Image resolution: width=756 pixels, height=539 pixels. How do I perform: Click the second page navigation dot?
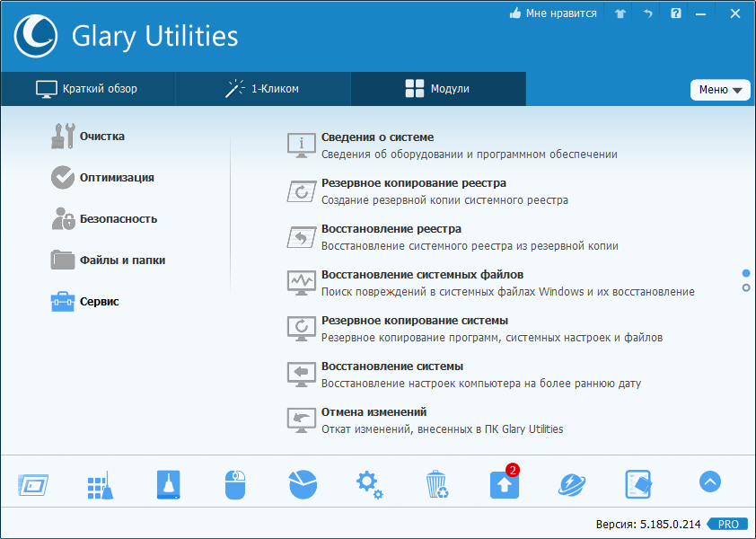click(x=746, y=287)
